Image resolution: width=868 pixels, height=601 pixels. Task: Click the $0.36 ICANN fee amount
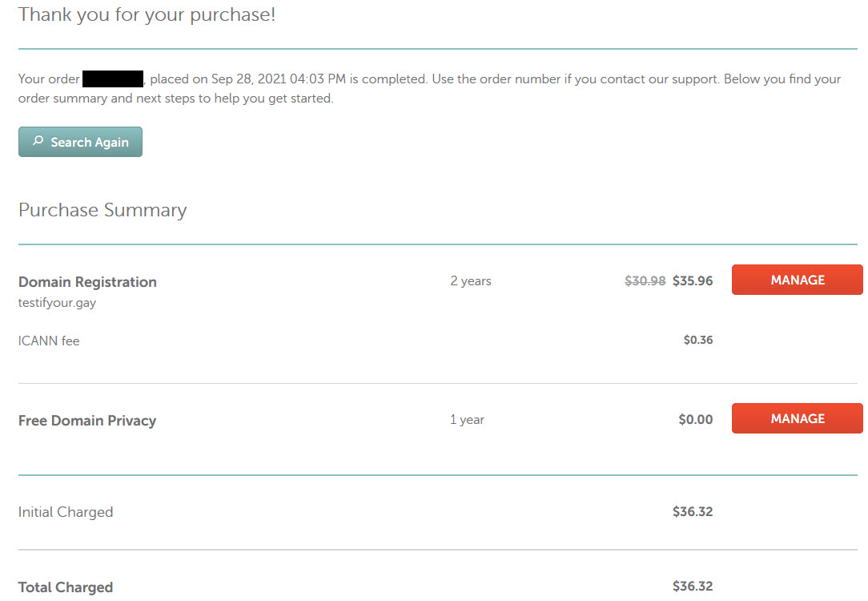[698, 340]
